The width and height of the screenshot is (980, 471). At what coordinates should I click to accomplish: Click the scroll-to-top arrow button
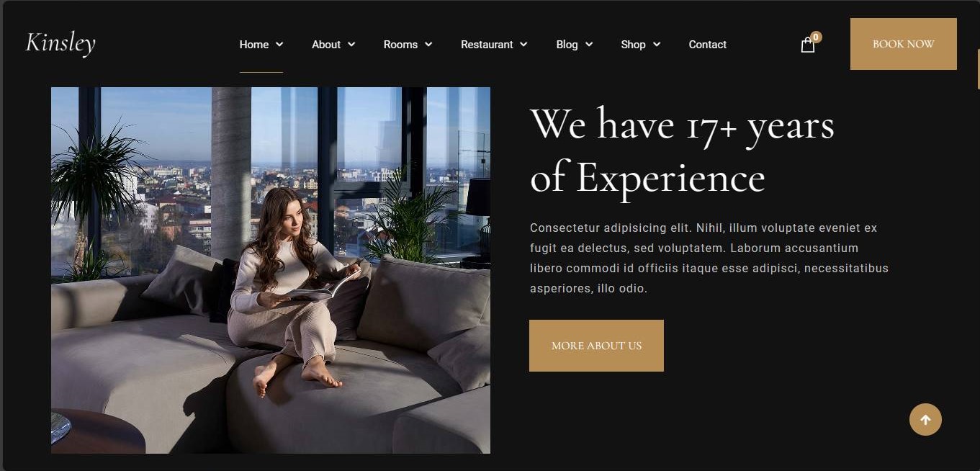click(x=925, y=419)
